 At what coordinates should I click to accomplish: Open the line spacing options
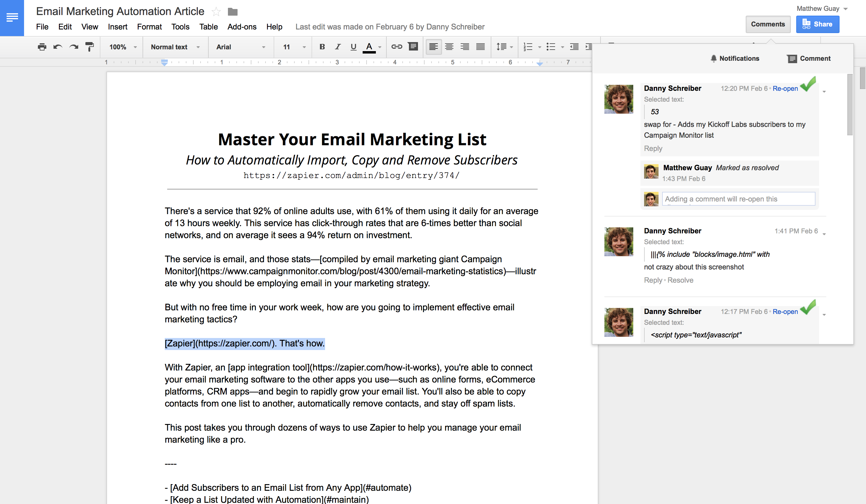click(505, 47)
